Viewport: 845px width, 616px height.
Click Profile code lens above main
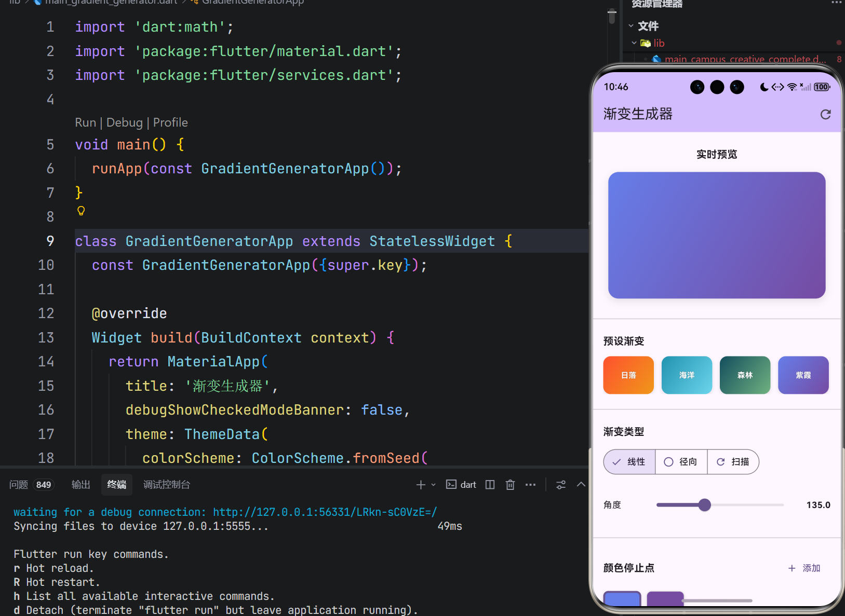[170, 122]
